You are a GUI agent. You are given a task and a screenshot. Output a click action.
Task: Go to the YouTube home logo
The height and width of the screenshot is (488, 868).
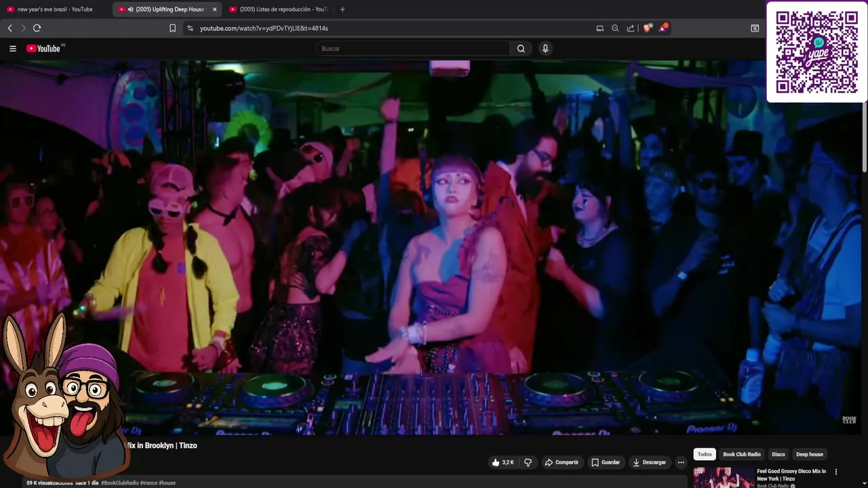coord(43,48)
